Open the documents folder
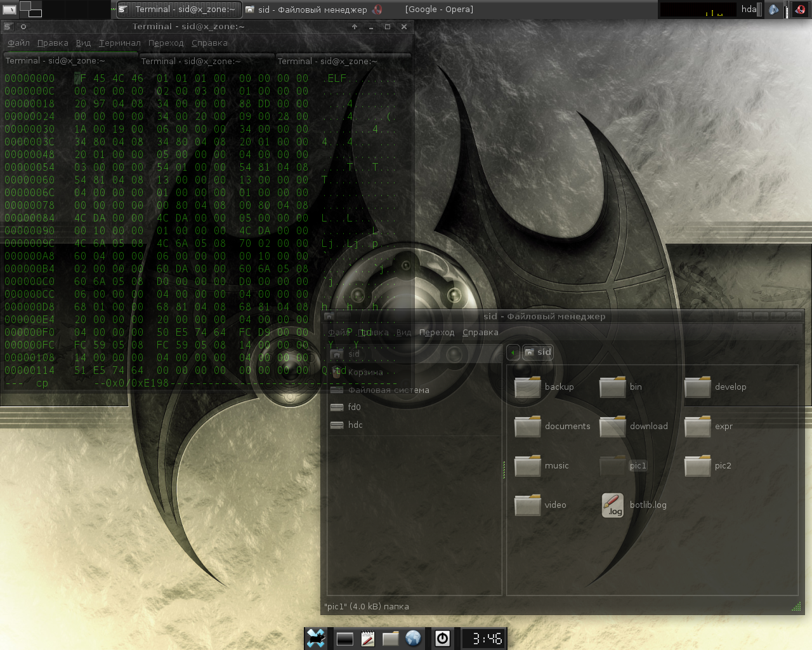 click(x=552, y=427)
